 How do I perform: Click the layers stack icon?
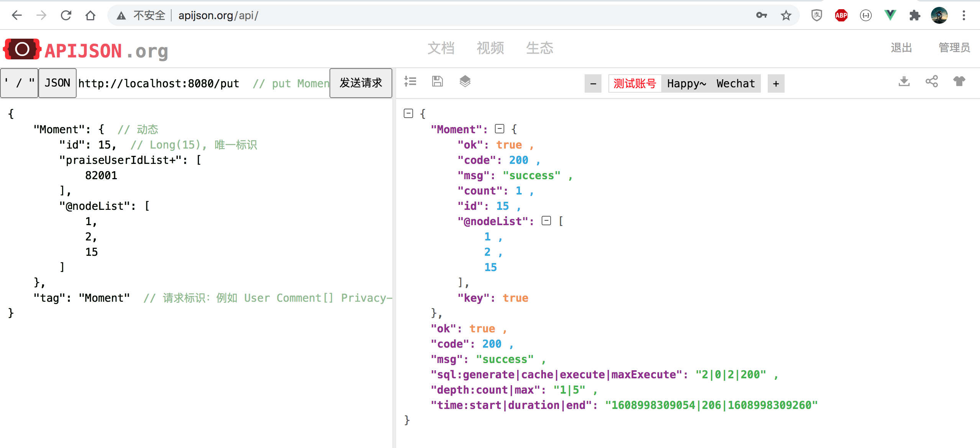(465, 81)
